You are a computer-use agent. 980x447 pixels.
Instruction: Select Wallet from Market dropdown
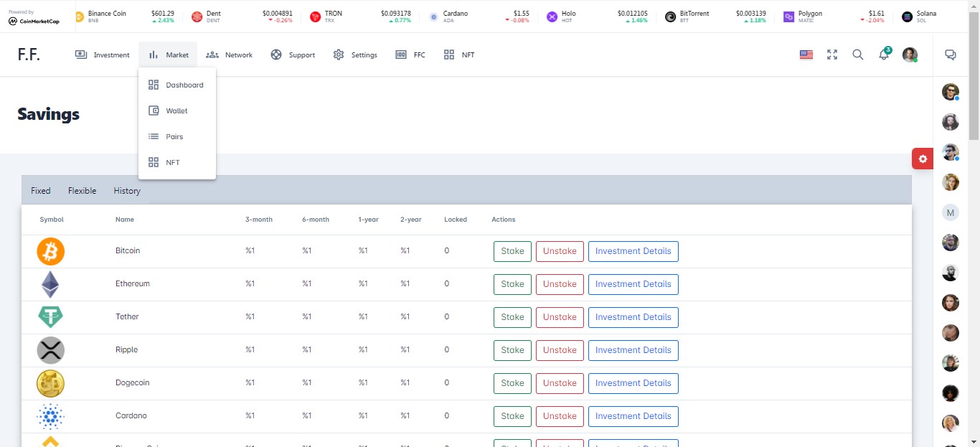tap(176, 111)
